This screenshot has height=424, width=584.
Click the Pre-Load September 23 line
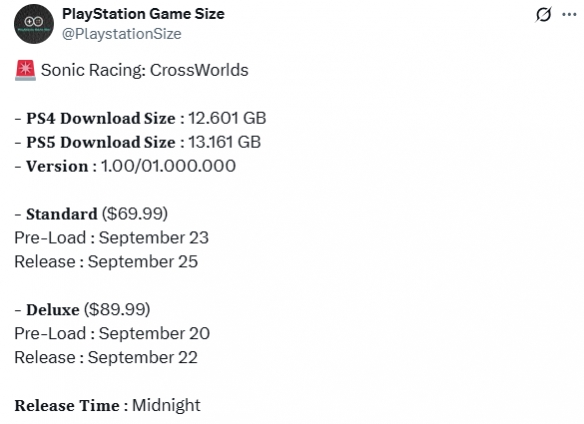111,238
